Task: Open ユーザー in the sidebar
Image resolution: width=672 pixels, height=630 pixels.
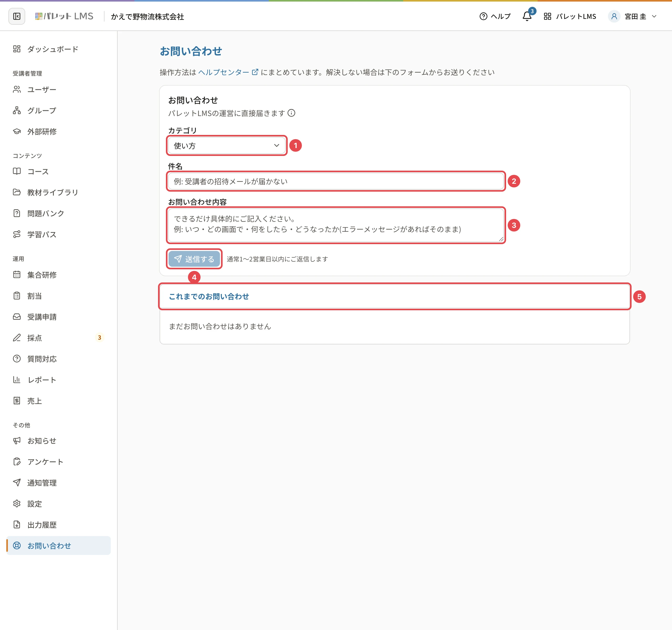Action: pos(59,90)
